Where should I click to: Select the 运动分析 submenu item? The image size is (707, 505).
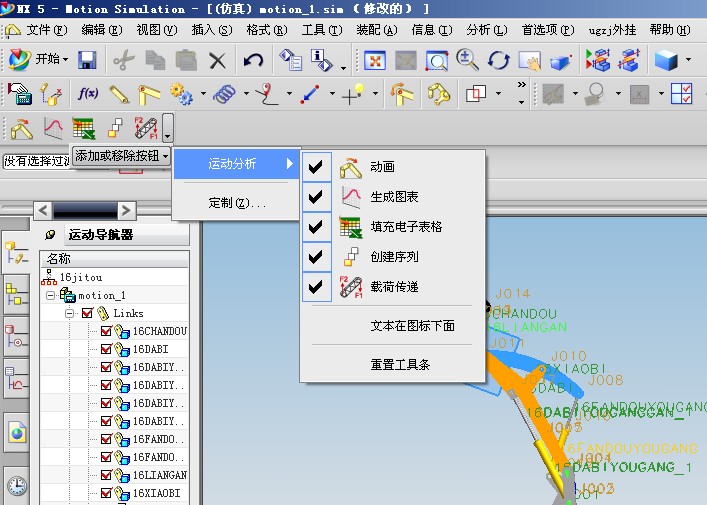(237, 163)
